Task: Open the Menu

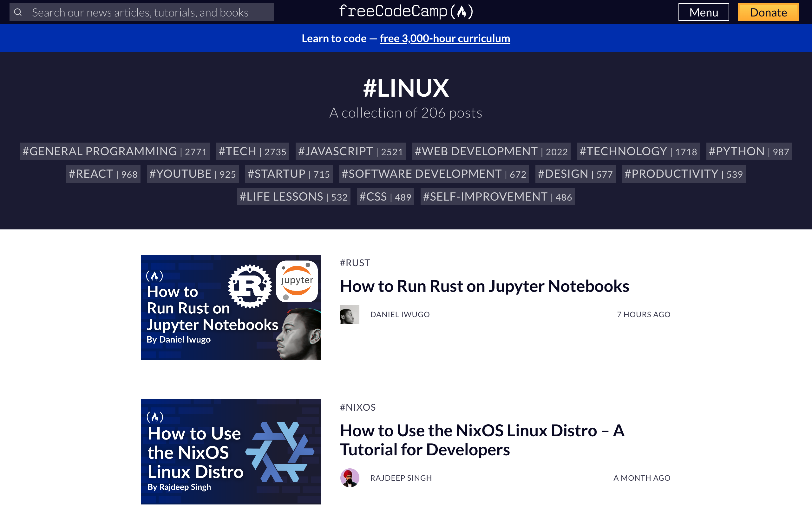Action: (703, 12)
